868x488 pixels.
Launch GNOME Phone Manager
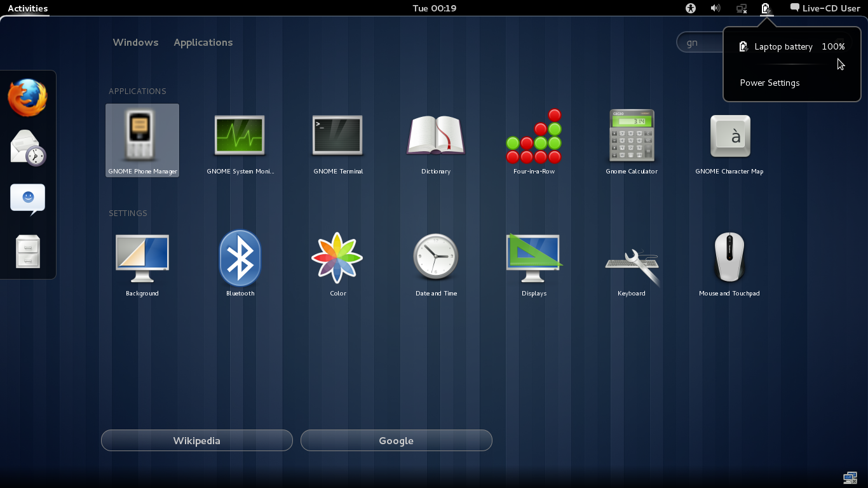tap(142, 140)
